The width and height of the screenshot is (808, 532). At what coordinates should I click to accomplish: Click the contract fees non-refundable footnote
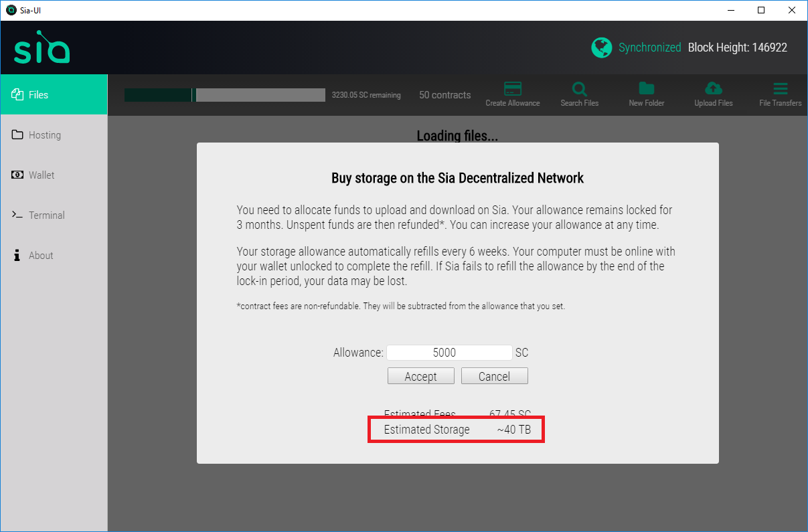tap(402, 306)
